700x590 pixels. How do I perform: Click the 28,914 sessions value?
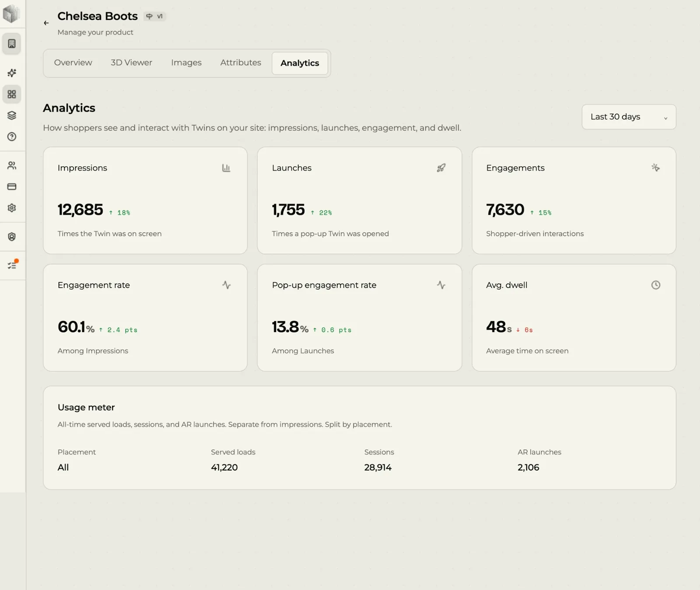(378, 467)
